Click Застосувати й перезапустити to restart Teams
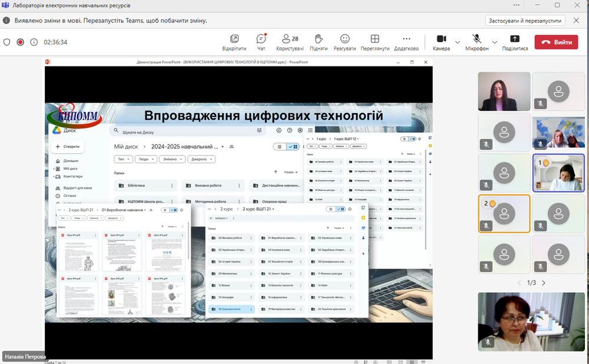 pyautogui.click(x=524, y=20)
